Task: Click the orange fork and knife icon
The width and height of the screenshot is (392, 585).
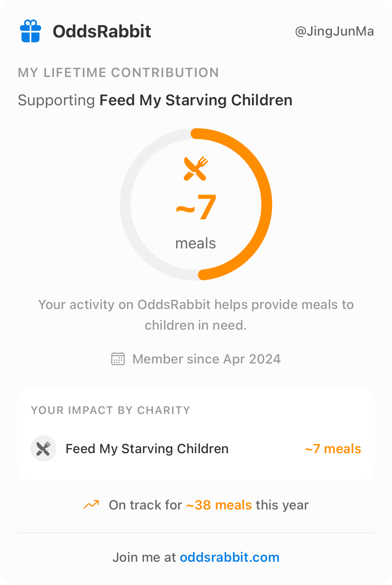Action: (x=196, y=168)
